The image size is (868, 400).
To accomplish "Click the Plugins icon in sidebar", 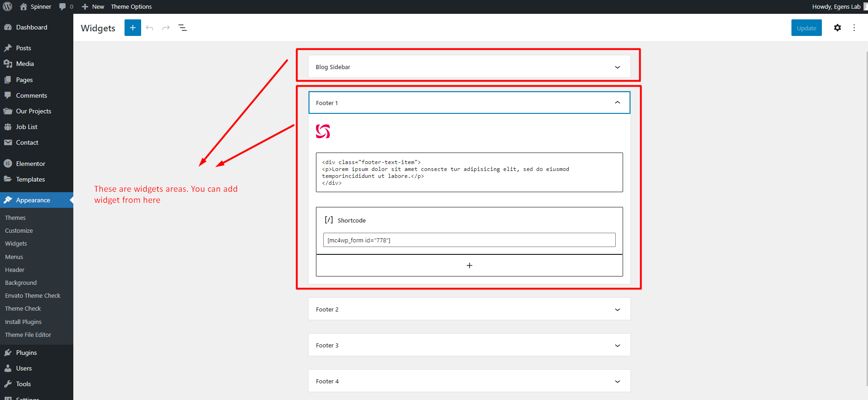I will (x=8, y=353).
